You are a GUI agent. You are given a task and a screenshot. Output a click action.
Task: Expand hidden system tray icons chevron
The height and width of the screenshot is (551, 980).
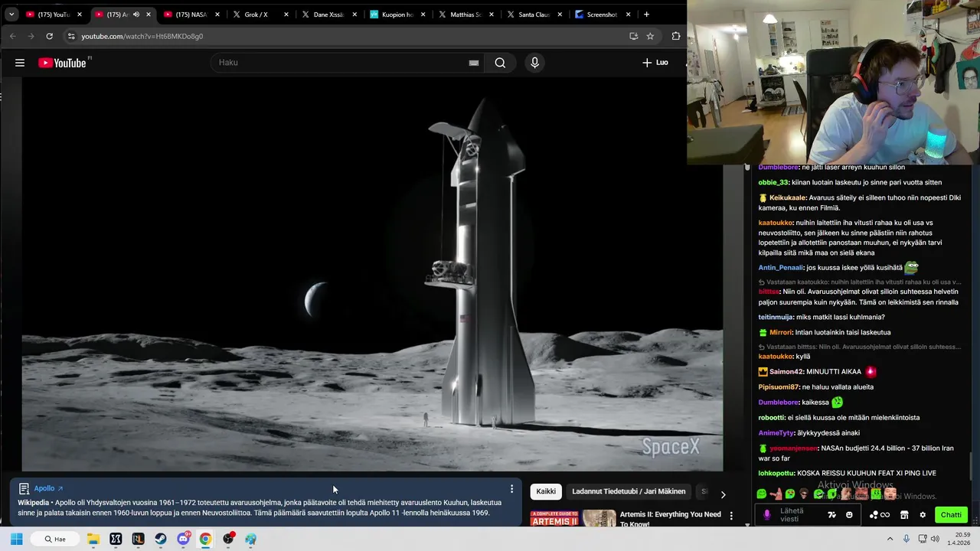pos(891,539)
